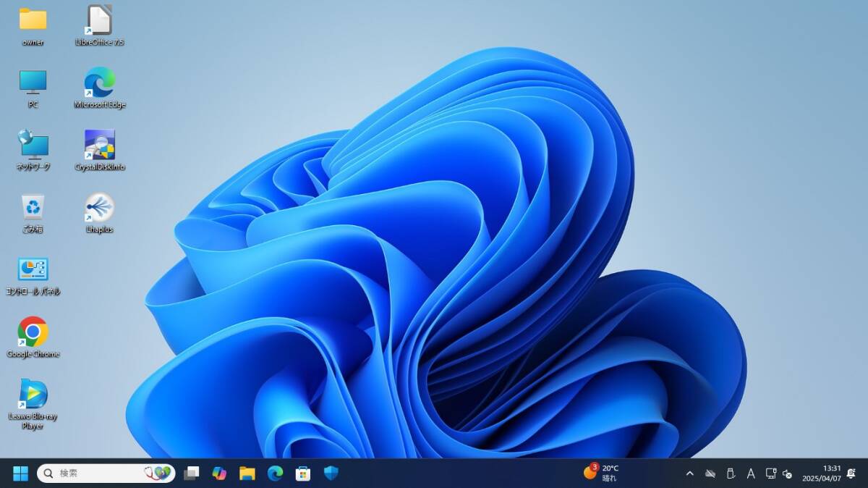868x488 pixels.
Task: Launch CrystalDiskInfo from the desktop
Action: [x=99, y=148]
